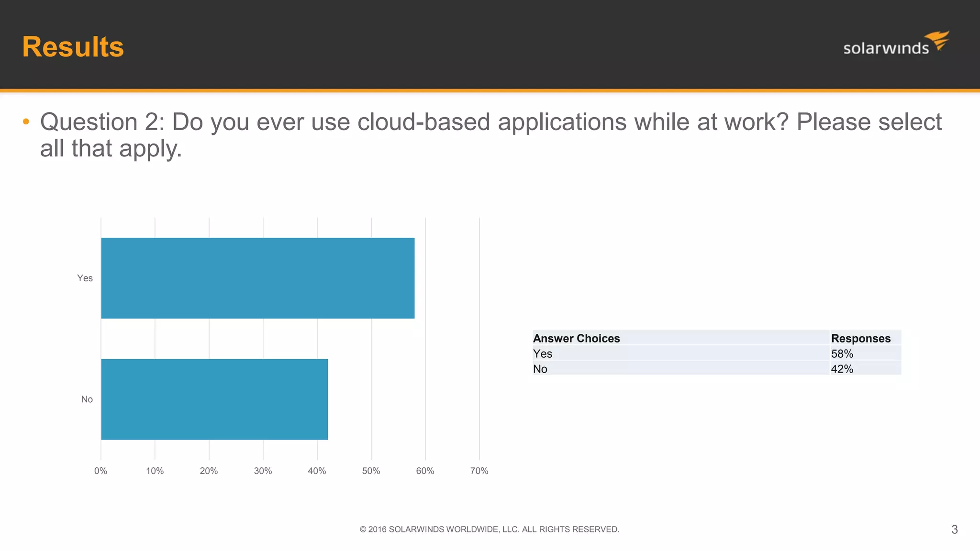Click the 40% axis tick label

pyautogui.click(x=317, y=471)
